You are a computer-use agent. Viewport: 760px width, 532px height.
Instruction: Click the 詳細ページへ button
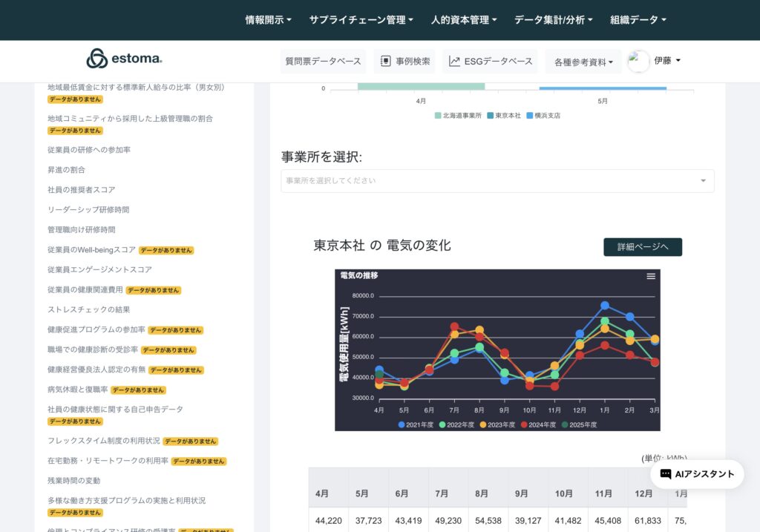coord(643,247)
